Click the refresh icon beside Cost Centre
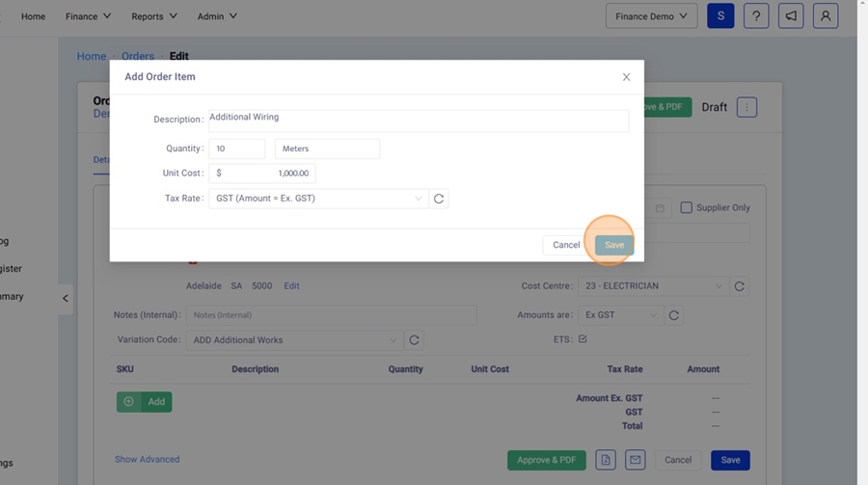The width and height of the screenshot is (868, 485). pos(740,286)
